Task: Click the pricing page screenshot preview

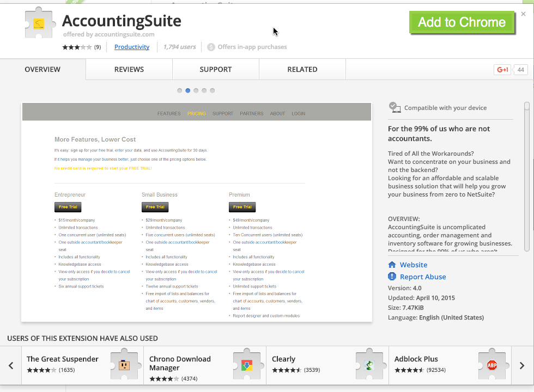Action: click(197, 212)
